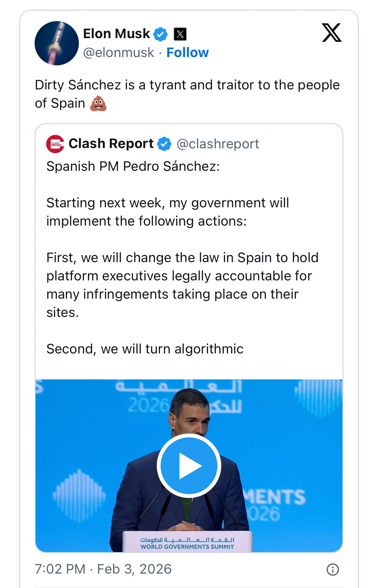Click the small X affiliation badge beside Elon Musk
Image resolution: width=378 pixels, height=588 pixels.
[x=180, y=34]
